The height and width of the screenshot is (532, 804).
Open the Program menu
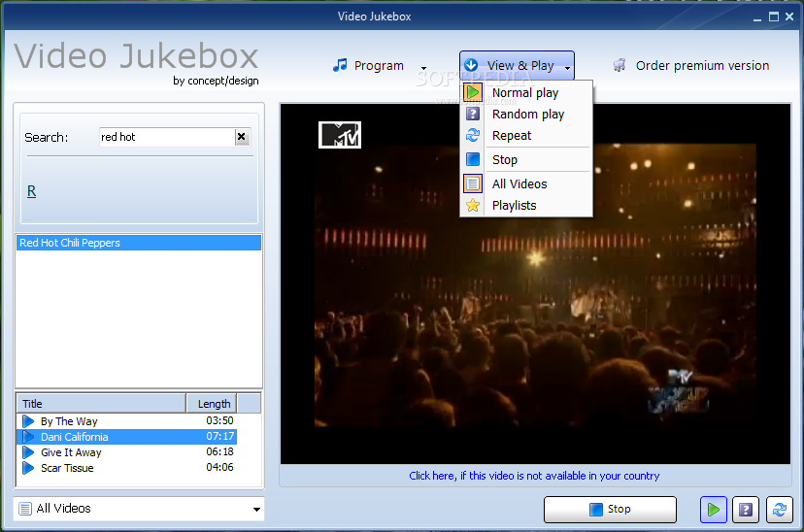pos(379,66)
